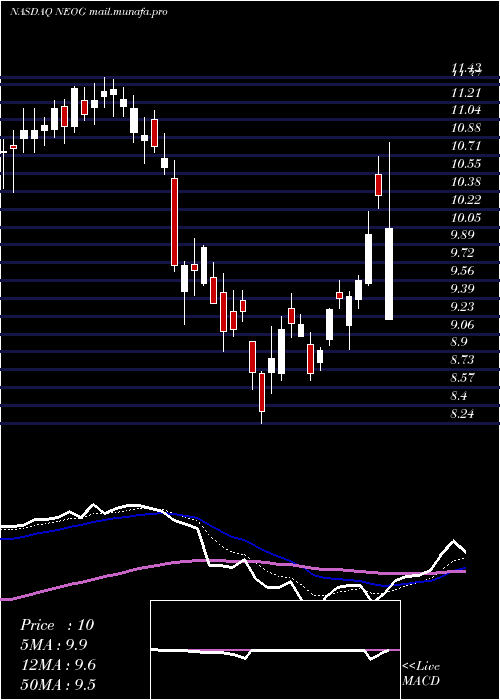Click the 8.4 price axis label
Image resolution: width=500 pixels, height=700 pixels.
point(459,396)
